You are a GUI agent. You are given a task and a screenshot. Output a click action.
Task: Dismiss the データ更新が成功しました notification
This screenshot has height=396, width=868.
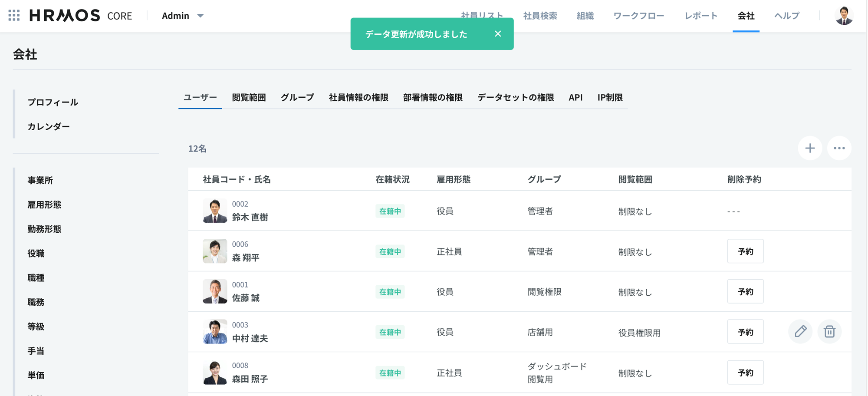point(498,34)
